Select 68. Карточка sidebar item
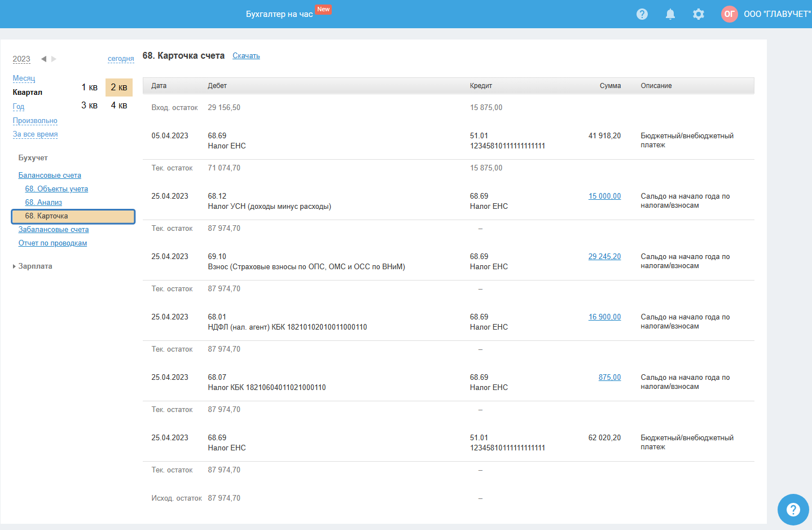 (73, 216)
